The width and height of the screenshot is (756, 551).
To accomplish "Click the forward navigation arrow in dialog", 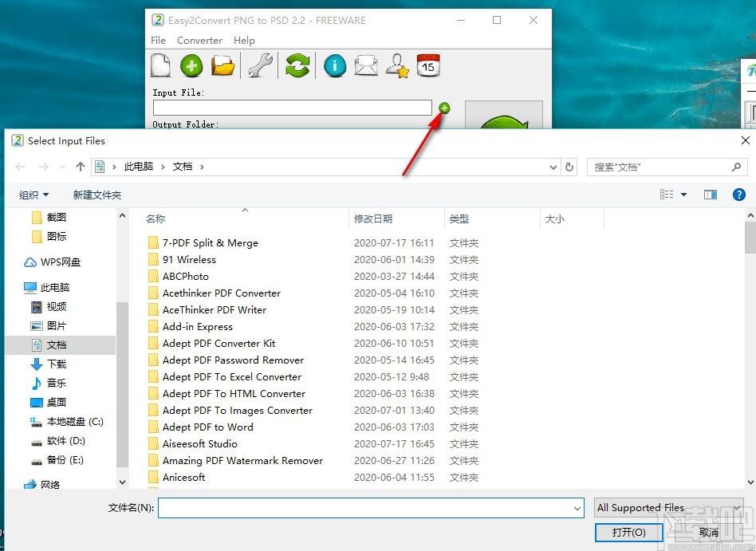I will coord(43,167).
